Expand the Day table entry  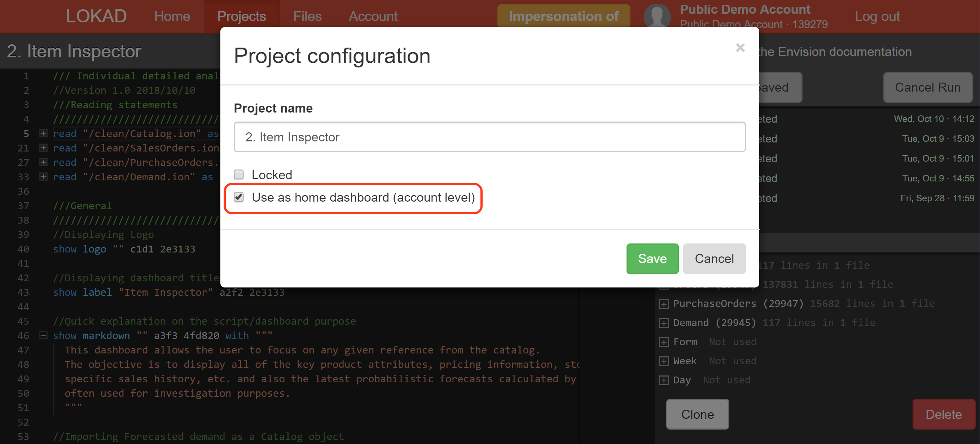(x=664, y=380)
